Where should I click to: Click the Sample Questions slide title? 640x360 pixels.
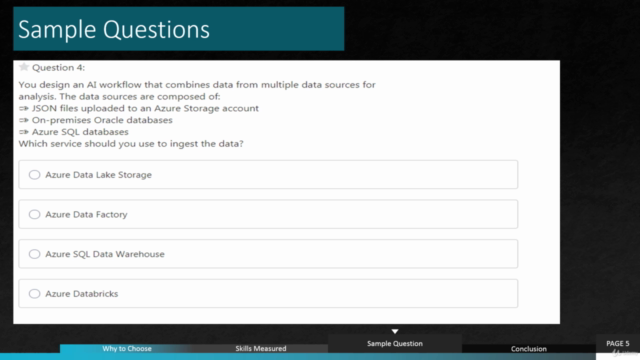[114, 29]
